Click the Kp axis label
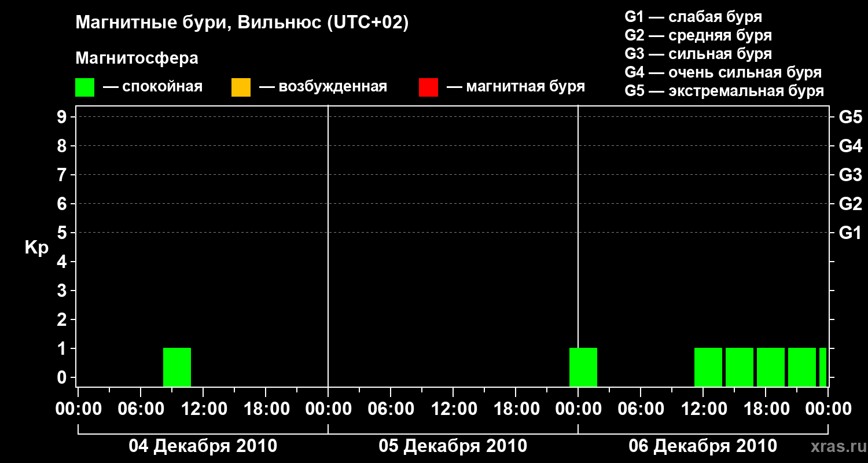The width and height of the screenshot is (868, 463). (x=36, y=248)
